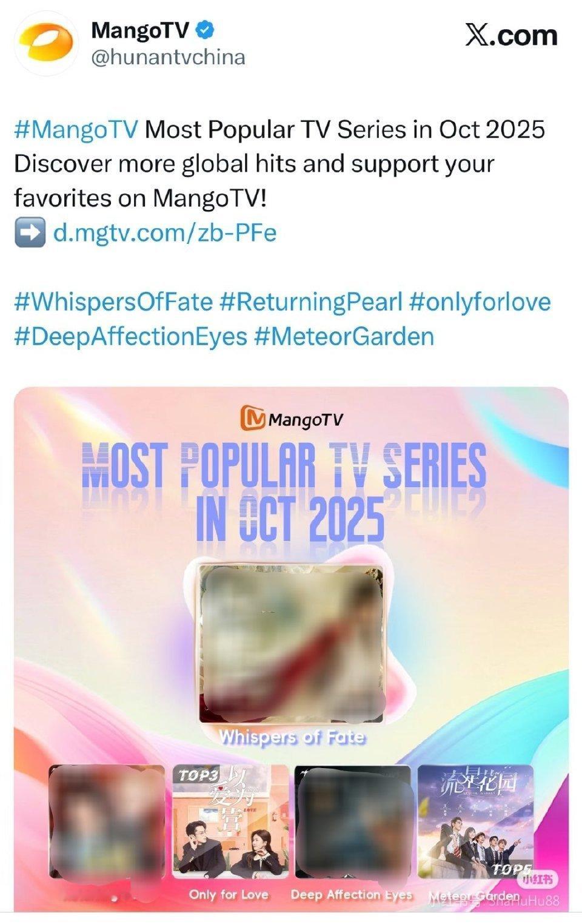This screenshot has height=924, width=582.
Task: Open the Whispers of Fate poster thumbnail
Action: (292, 644)
